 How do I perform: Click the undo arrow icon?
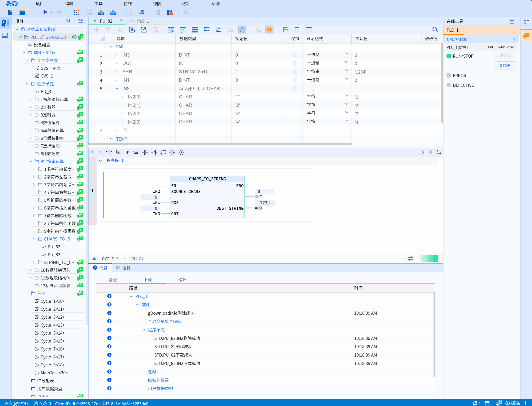point(45,13)
